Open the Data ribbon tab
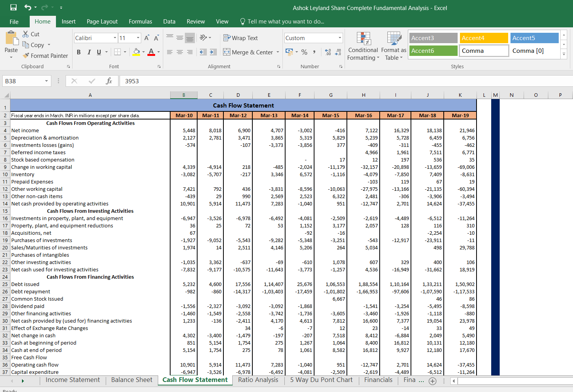This screenshot has height=392, width=573. [169, 22]
